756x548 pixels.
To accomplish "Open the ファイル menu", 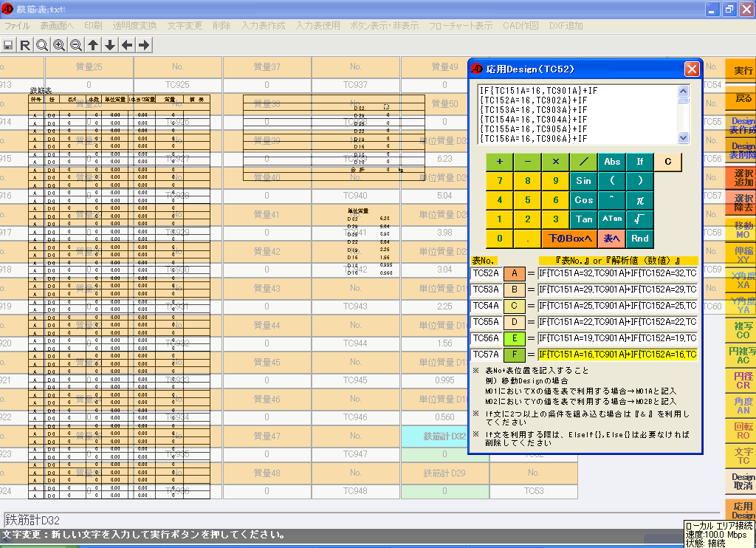I will tap(18, 25).
